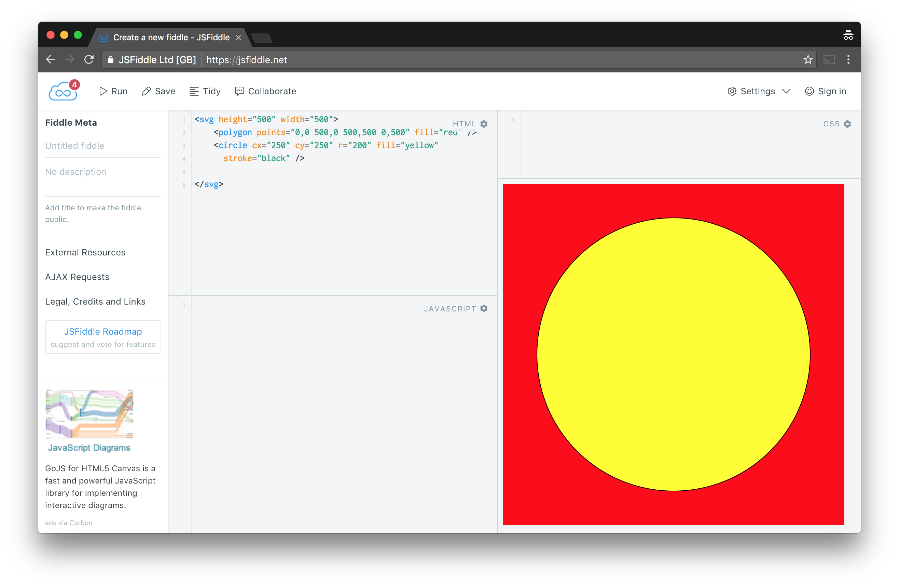Expand the Settings dropdown
The image size is (899, 588).
click(x=759, y=92)
